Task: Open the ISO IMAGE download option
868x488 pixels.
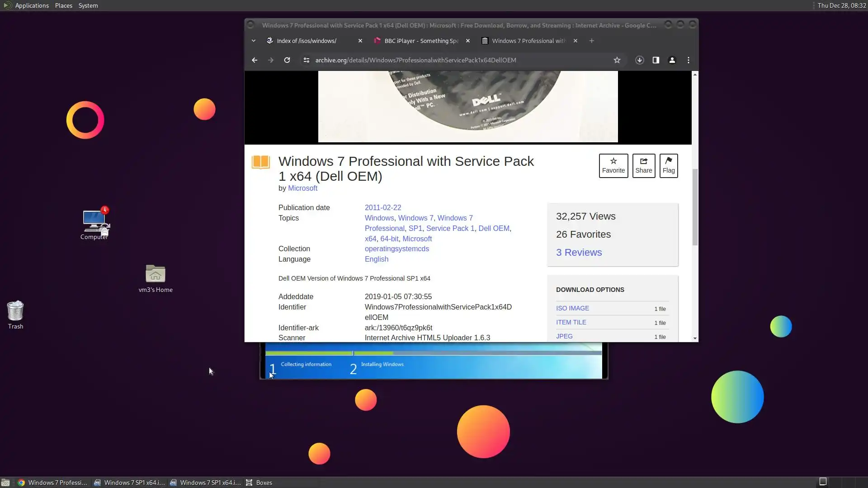Action: coord(572,308)
